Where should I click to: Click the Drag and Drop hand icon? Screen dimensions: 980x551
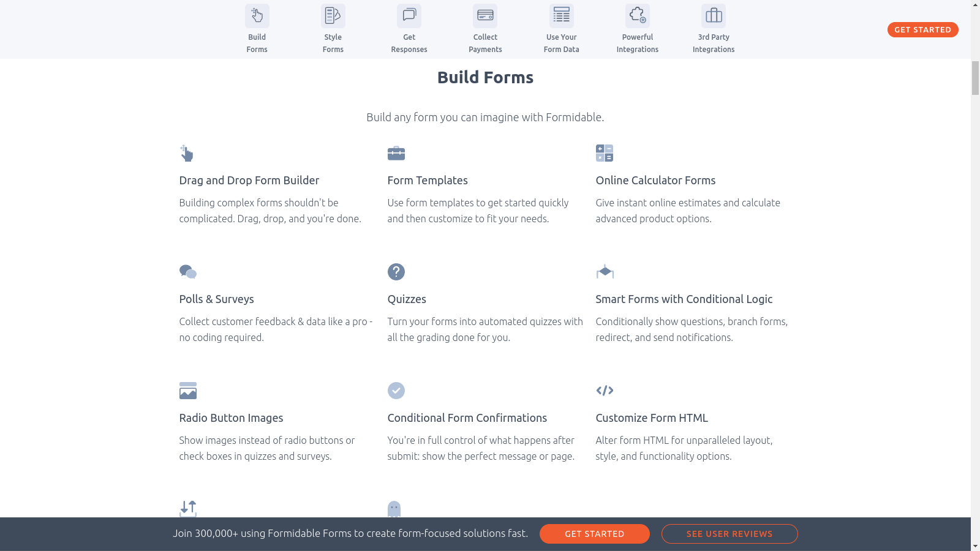click(x=187, y=153)
